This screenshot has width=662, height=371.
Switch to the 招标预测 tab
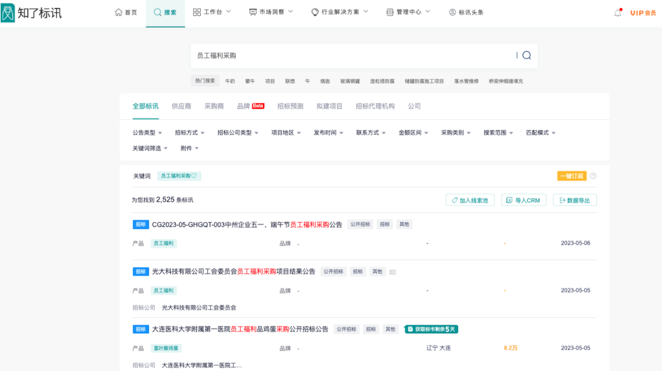[x=290, y=106]
